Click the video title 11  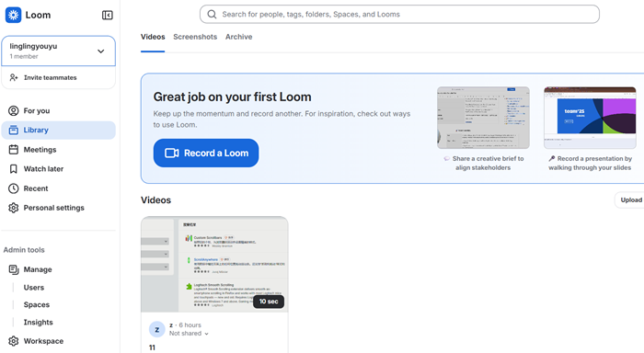[x=152, y=347]
